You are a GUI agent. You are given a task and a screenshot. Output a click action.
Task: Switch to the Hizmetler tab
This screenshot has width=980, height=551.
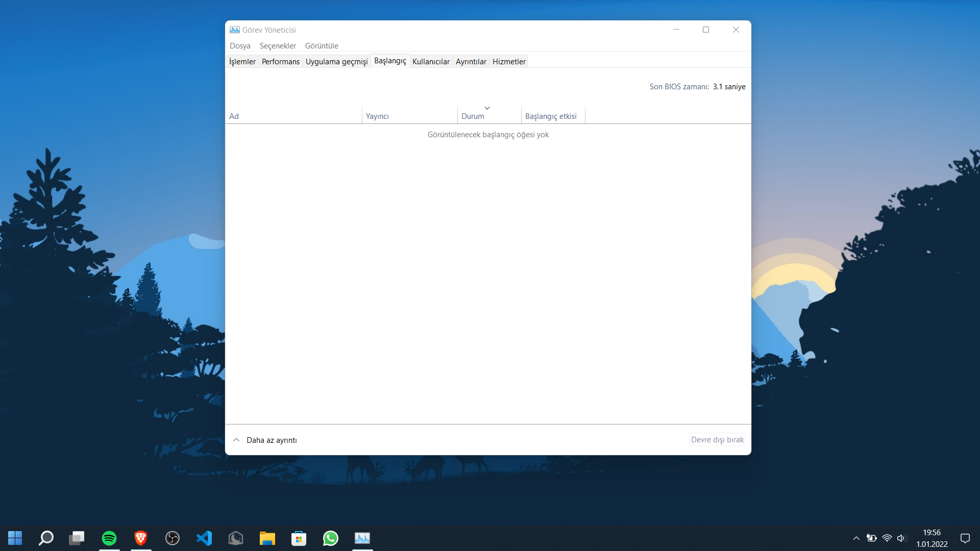(508, 62)
